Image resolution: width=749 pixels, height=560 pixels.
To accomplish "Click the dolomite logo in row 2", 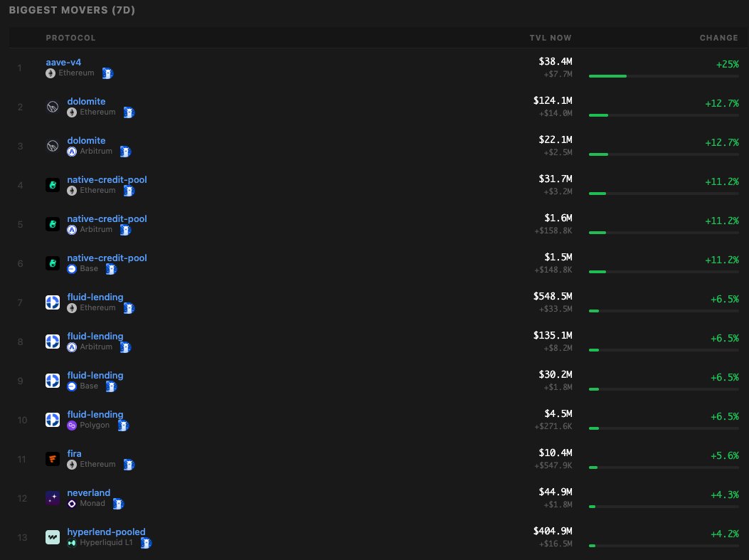I will click(53, 107).
